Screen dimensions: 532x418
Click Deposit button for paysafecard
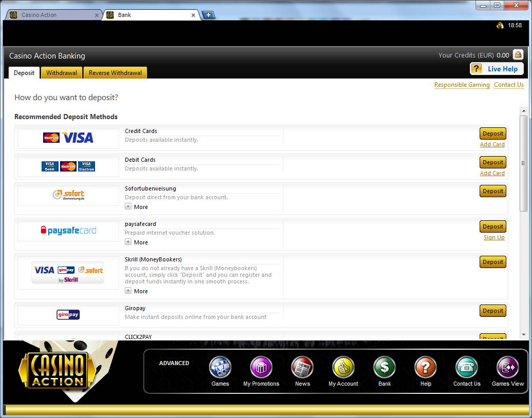click(492, 226)
